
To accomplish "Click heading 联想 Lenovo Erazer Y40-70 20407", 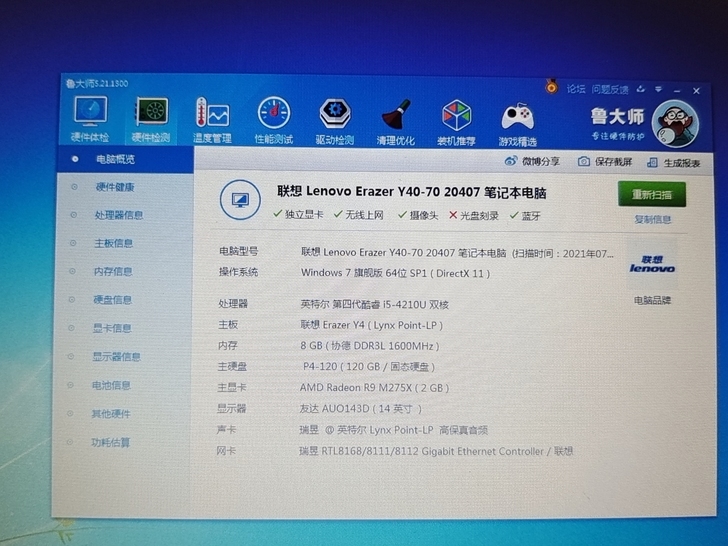I will [412, 192].
